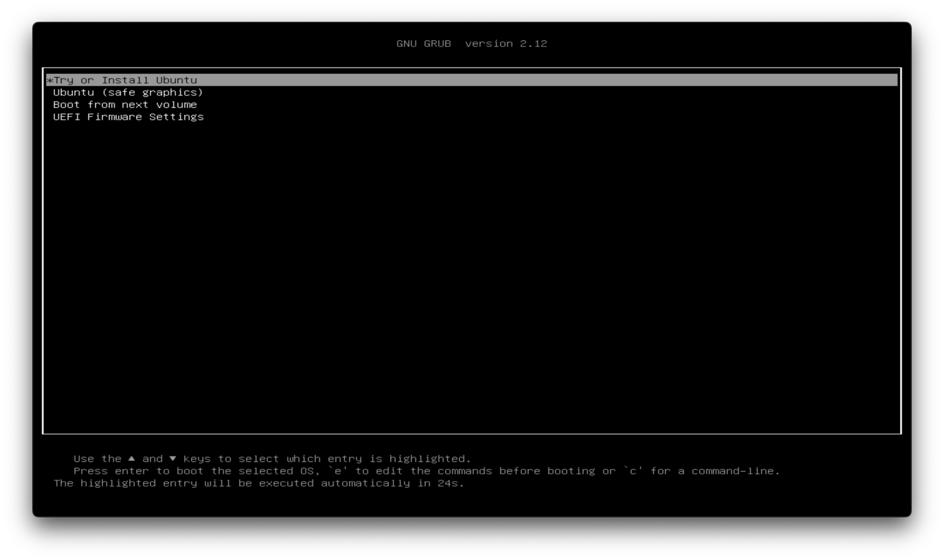Viewport: 944px width, 560px height.
Task: Click the word Settings in the UEFI entry
Action: (x=176, y=117)
